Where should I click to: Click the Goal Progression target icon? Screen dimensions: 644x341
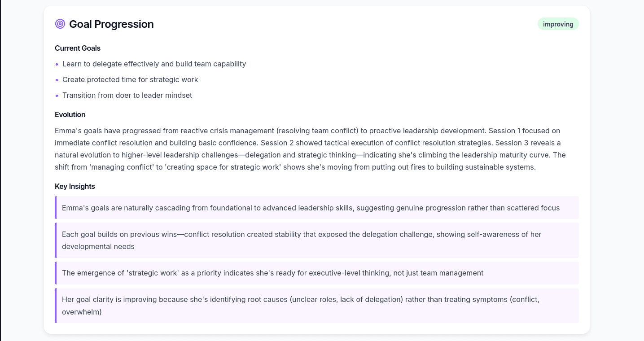click(x=60, y=24)
